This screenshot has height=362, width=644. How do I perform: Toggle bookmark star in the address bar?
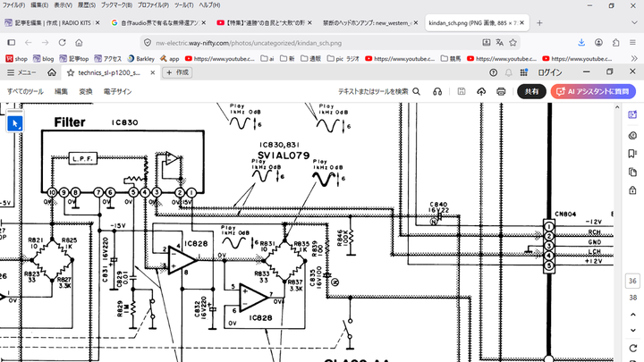point(513,43)
